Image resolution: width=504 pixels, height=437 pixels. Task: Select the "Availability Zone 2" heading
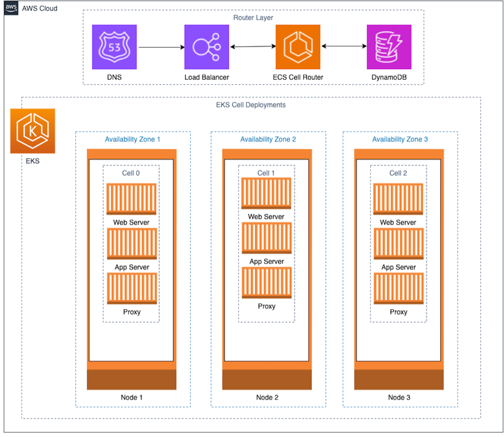[268, 139]
